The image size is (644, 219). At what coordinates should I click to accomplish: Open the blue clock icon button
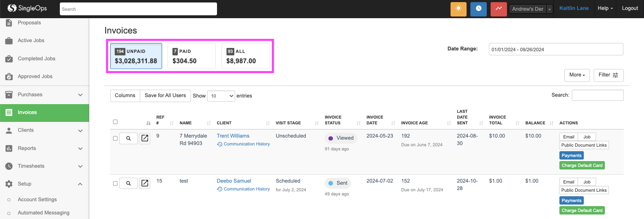point(478,9)
